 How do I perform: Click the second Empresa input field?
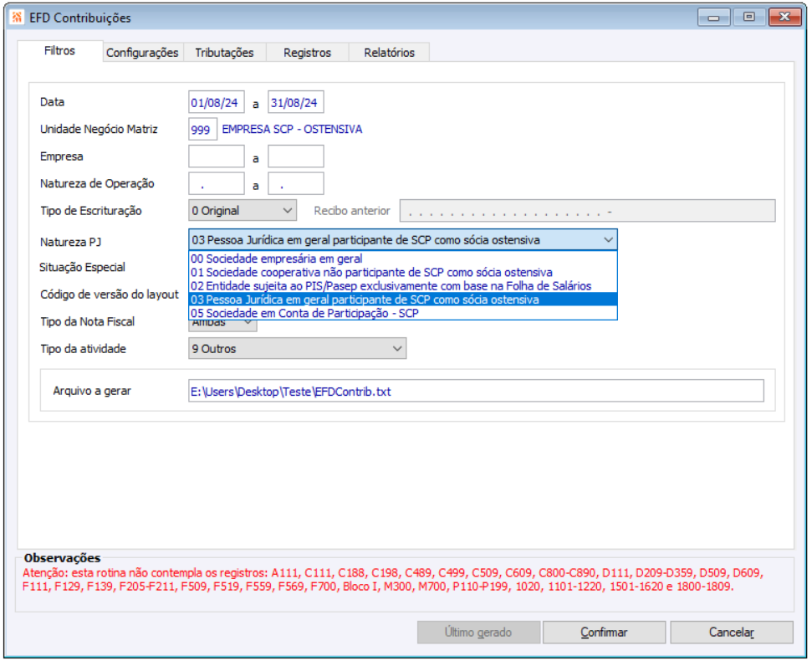pyautogui.click(x=296, y=156)
